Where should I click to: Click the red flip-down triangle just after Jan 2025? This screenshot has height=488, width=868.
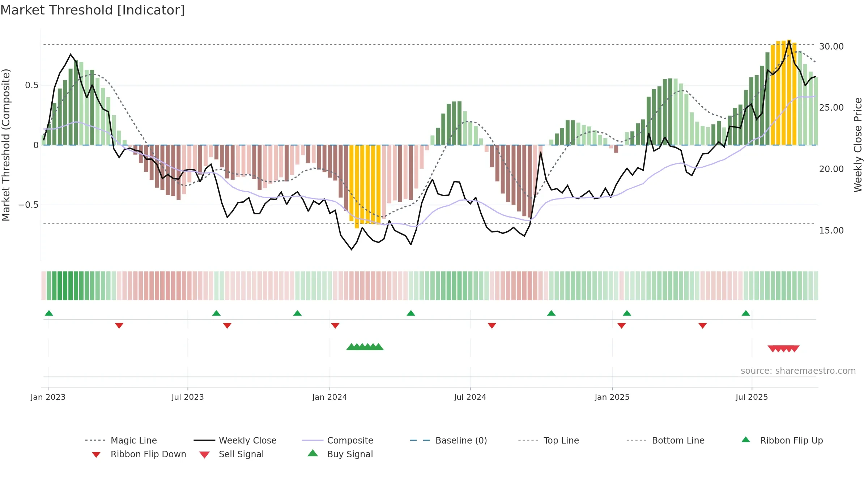[x=622, y=325]
